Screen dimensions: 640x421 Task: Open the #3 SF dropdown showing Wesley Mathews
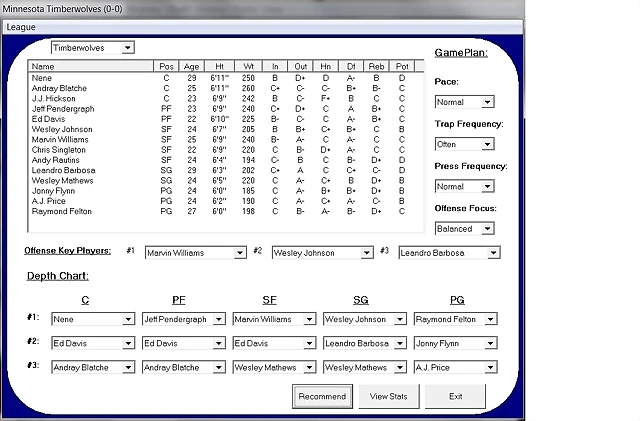(274, 367)
